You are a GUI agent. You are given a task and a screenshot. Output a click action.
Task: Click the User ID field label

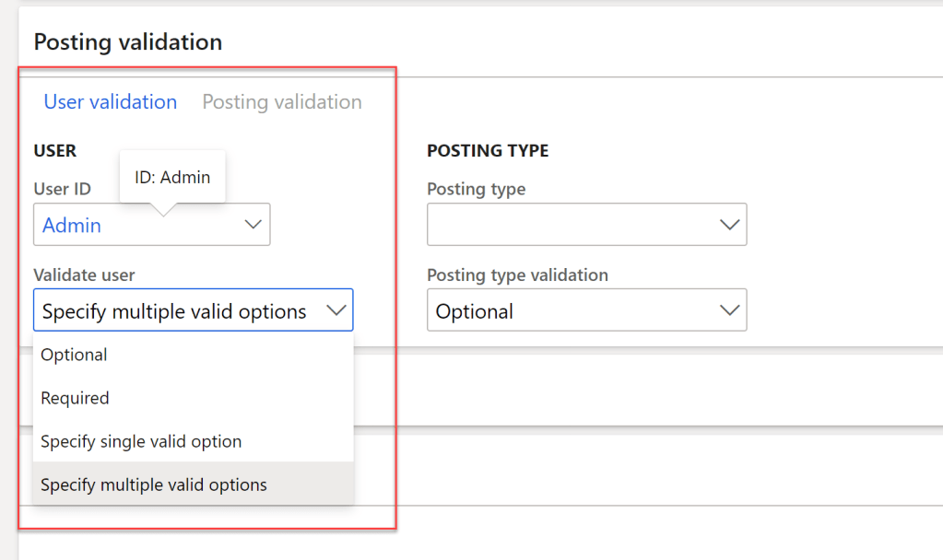pos(62,189)
